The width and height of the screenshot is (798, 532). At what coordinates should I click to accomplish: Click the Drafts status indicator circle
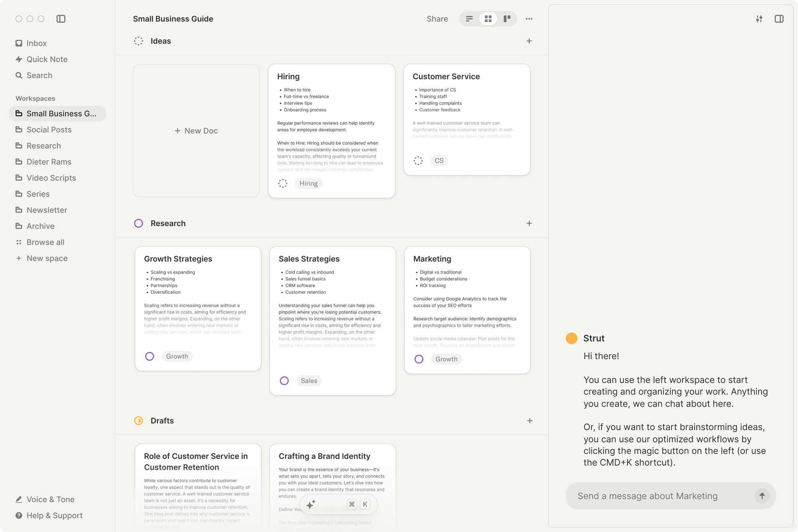[x=138, y=420]
